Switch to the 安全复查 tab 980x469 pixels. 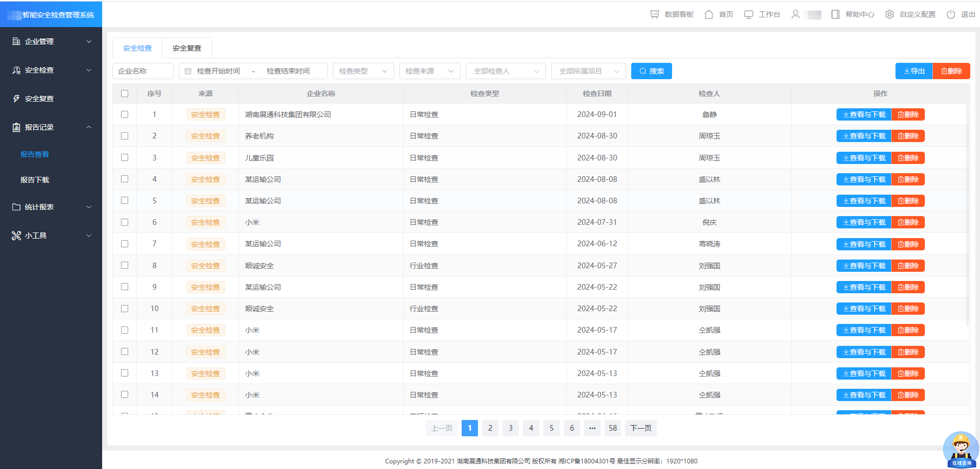186,48
